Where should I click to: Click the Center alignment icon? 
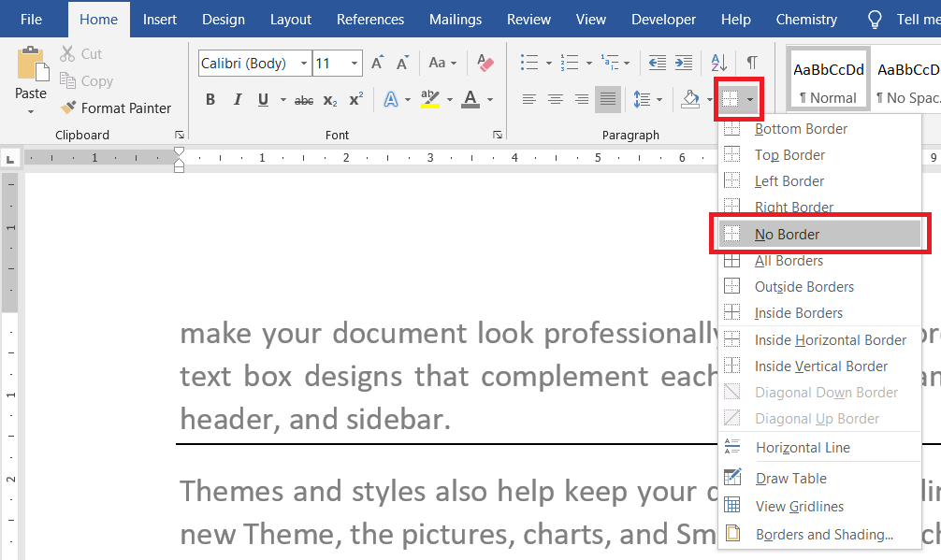556,99
